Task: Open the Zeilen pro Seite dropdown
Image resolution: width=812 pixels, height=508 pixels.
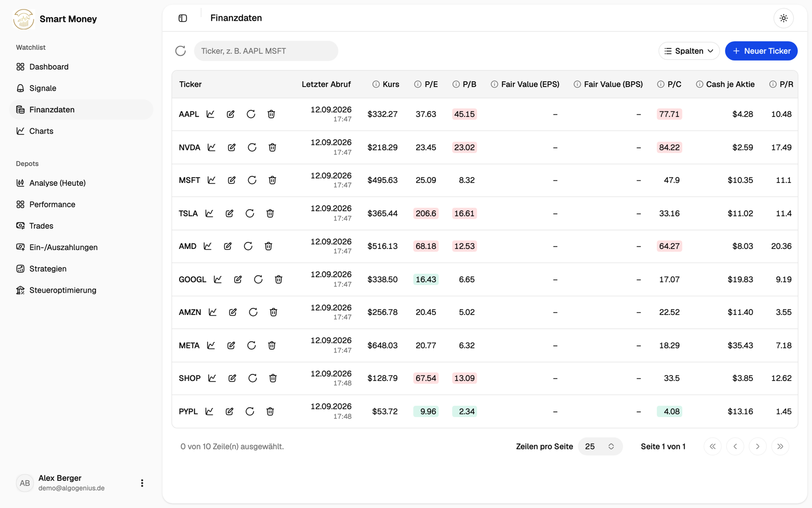Action: pos(600,447)
